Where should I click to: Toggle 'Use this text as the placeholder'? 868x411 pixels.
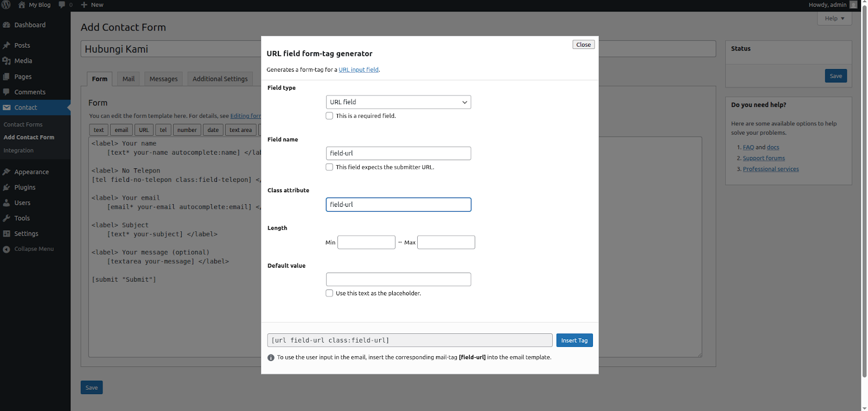(x=329, y=293)
